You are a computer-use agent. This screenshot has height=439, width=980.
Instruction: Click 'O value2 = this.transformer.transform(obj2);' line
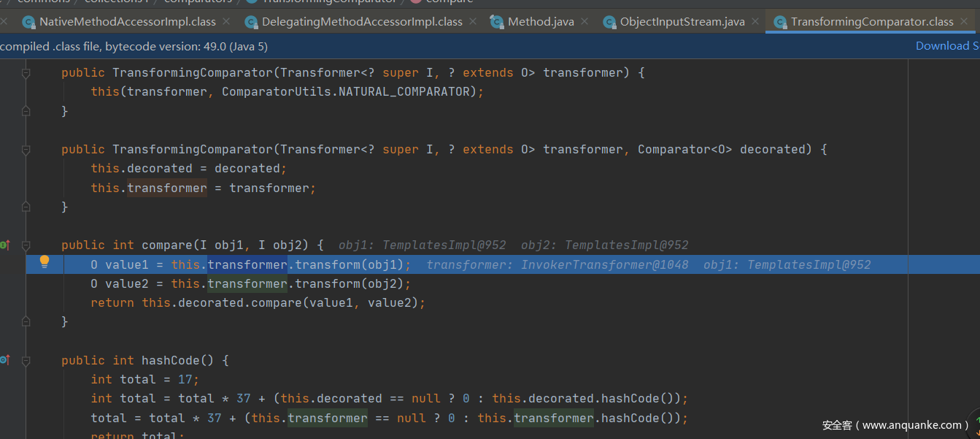point(250,283)
